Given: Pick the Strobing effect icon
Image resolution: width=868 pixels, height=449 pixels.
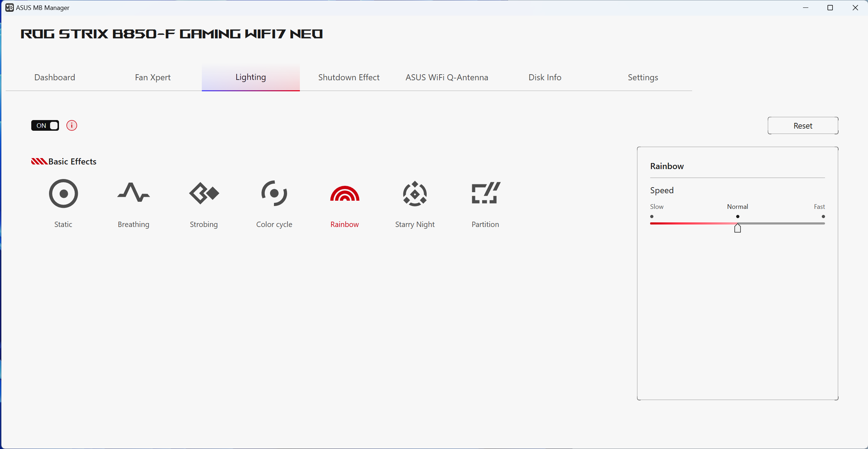Looking at the screenshot, I should pyautogui.click(x=204, y=193).
